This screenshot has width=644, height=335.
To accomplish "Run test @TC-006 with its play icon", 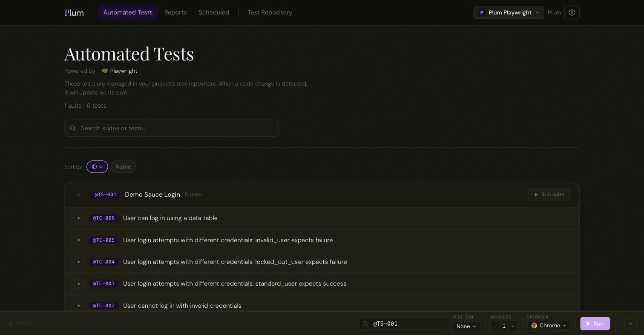I will (79, 218).
